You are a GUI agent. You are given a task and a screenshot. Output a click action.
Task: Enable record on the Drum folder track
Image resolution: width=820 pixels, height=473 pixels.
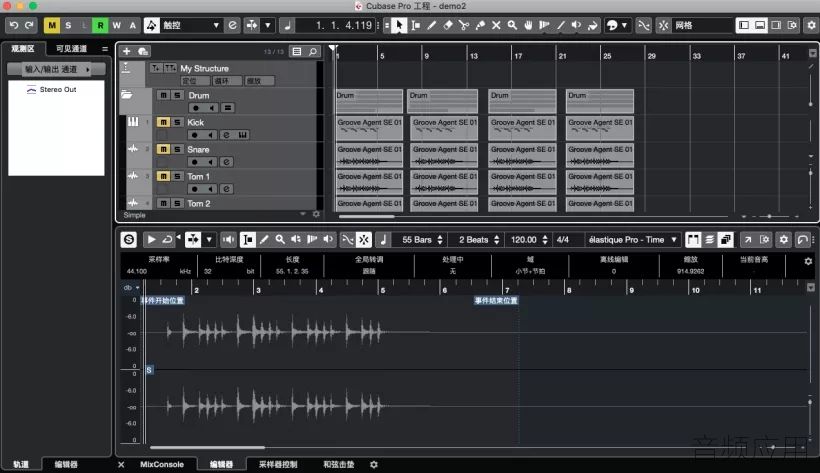[x=196, y=108]
